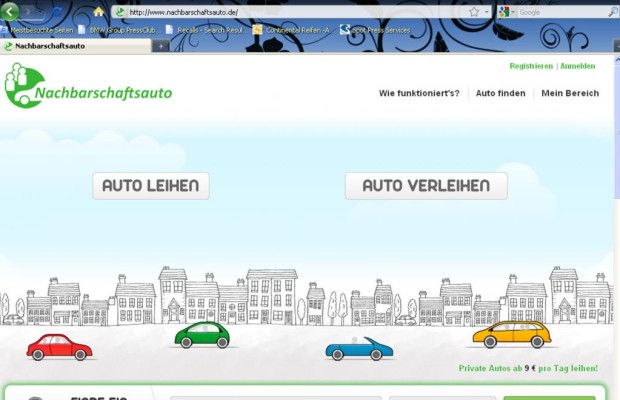Click into the Google search box

(x=561, y=12)
